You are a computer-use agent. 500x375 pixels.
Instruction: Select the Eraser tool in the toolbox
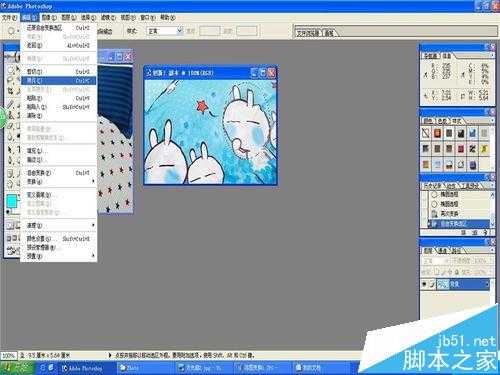(x=11, y=126)
